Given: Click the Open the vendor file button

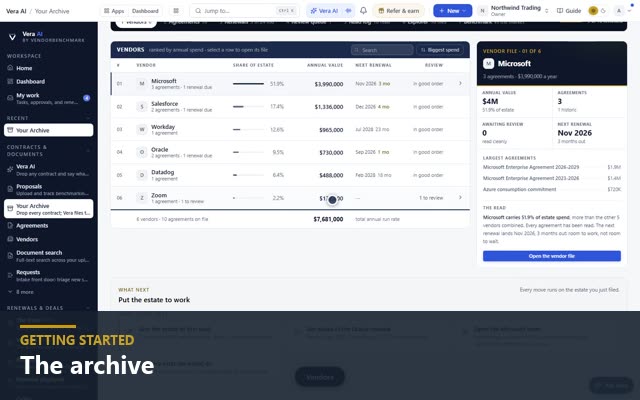Looking at the screenshot, I should click(551, 256).
